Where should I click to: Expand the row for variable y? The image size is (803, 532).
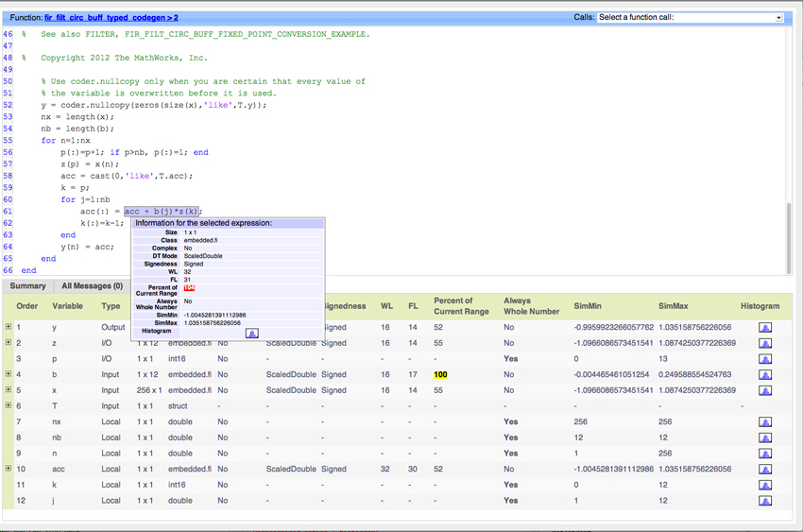(9, 327)
